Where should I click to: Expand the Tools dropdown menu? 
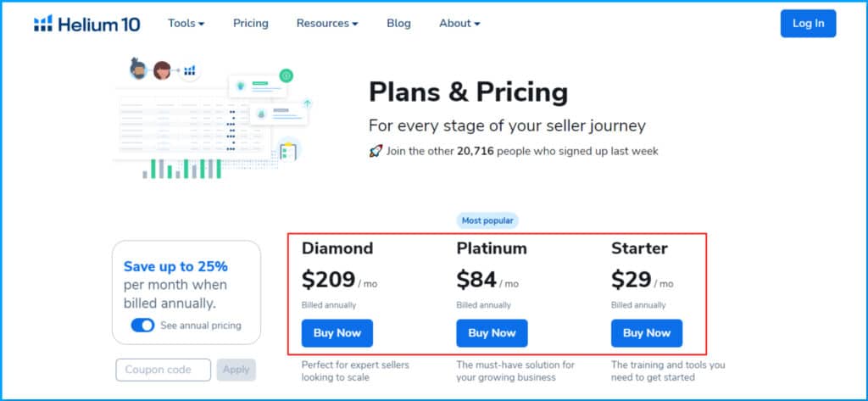[x=186, y=23]
